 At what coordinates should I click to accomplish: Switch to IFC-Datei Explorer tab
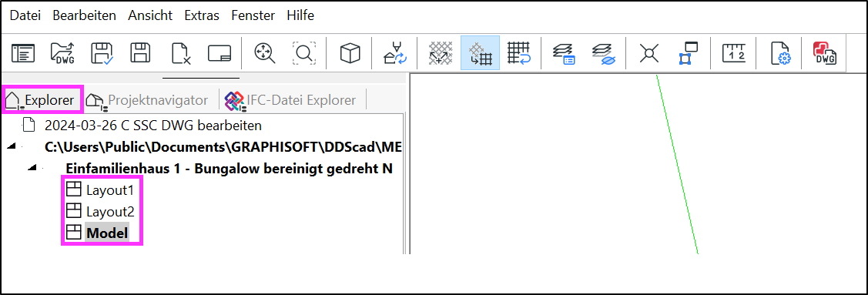coord(290,100)
